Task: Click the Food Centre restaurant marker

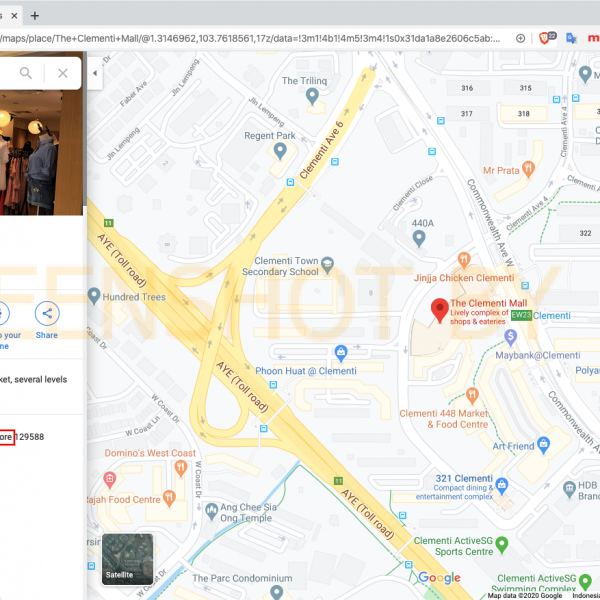Action: coord(169,498)
